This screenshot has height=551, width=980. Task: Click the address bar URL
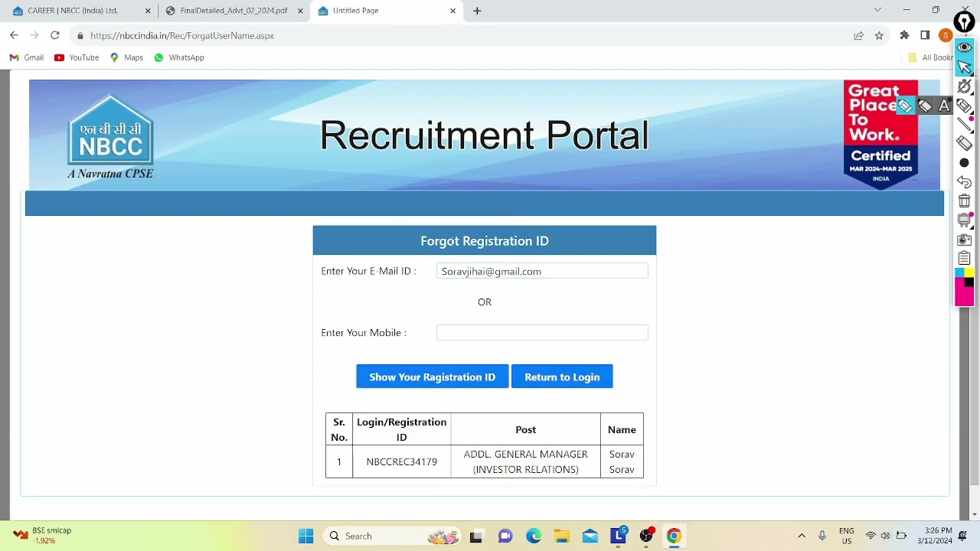[x=182, y=35]
